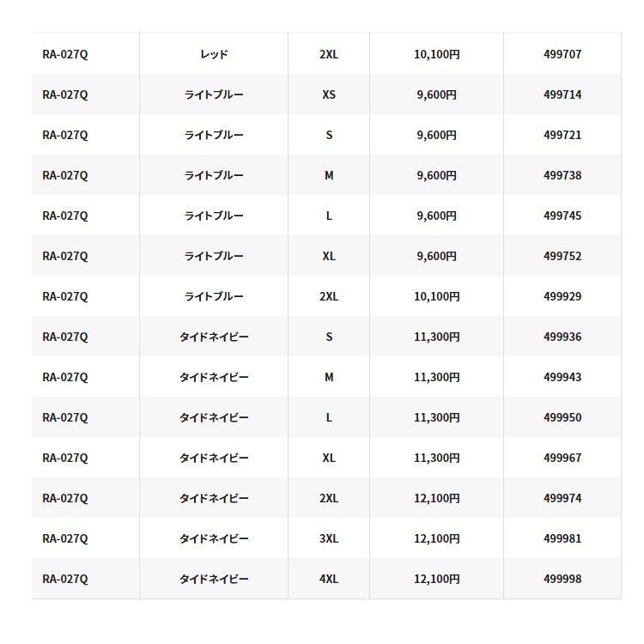Click product code 499721
This screenshot has width=644, height=644.
tap(562, 135)
